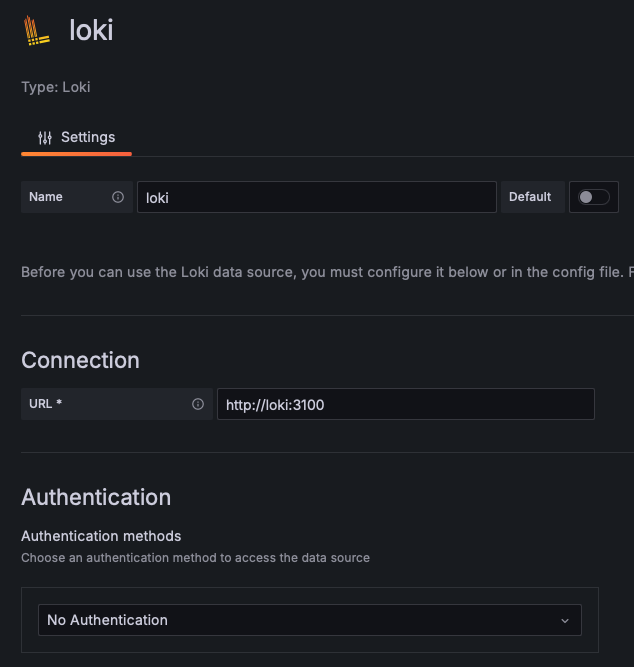Click the Connection section heading
Image resolution: width=634 pixels, height=667 pixels.
80,360
